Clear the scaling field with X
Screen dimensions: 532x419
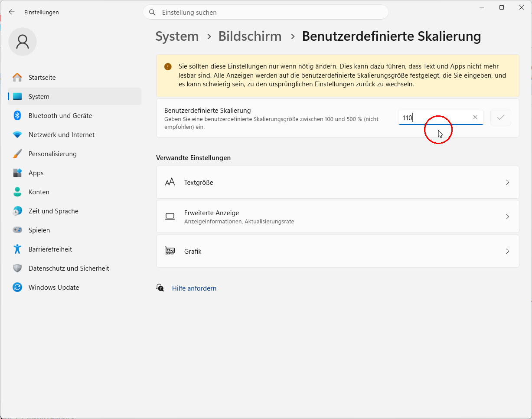click(x=475, y=118)
